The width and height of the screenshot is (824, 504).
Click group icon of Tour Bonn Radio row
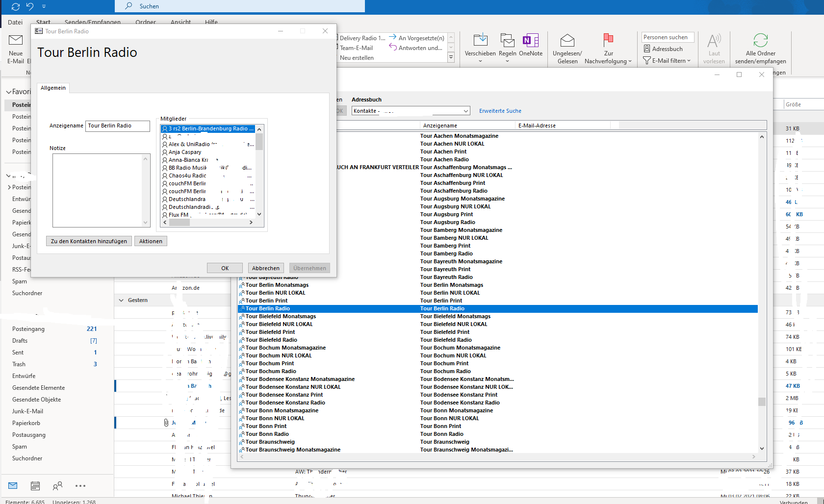tap(241, 434)
